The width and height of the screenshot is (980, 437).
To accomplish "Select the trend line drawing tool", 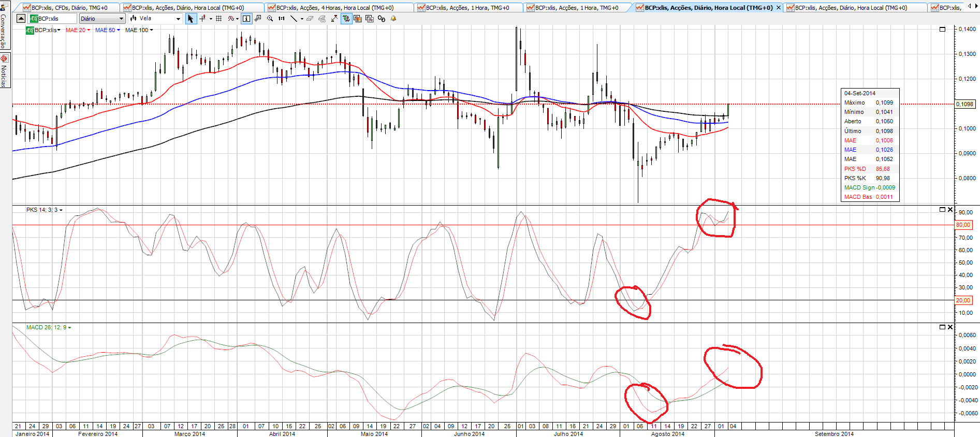I will [x=294, y=19].
